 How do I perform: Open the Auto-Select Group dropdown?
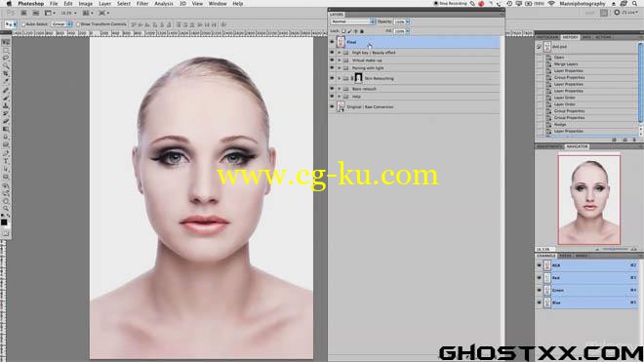[61, 24]
